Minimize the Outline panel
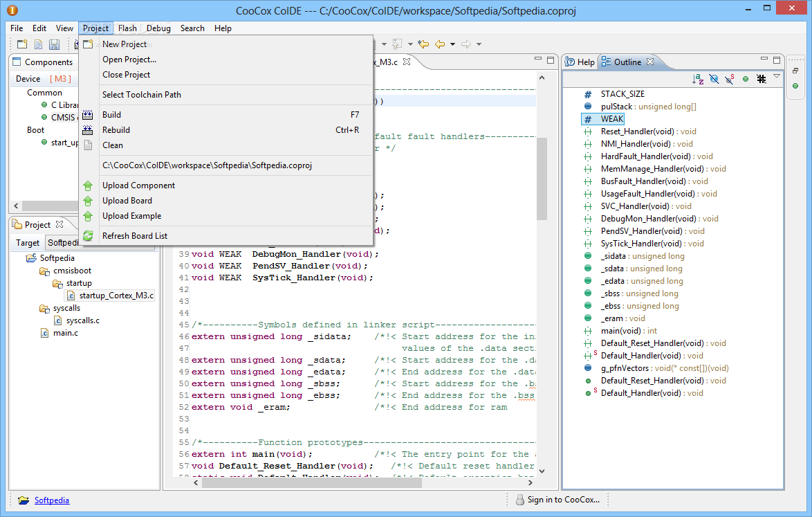The height and width of the screenshot is (517, 812). (x=764, y=59)
